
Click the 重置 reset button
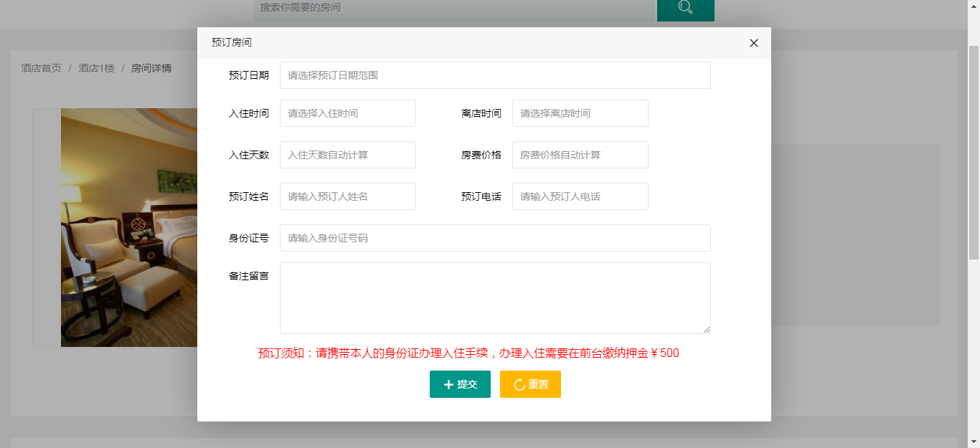click(530, 384)
